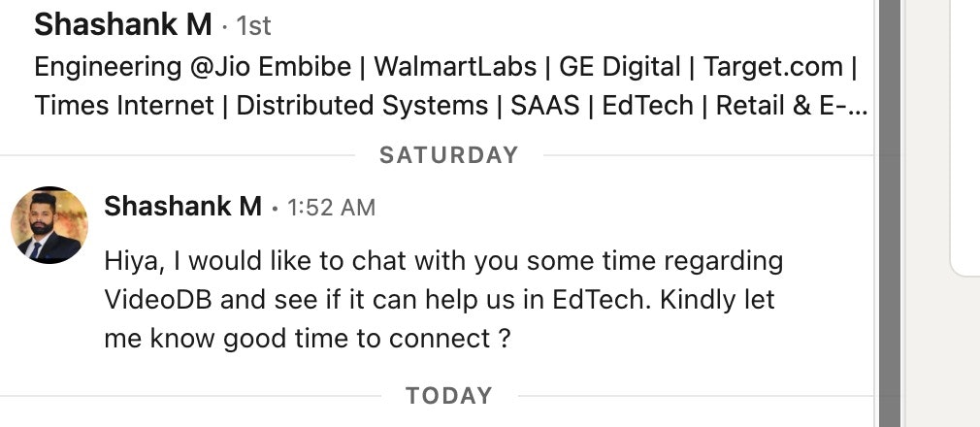Click the white side panel at right edge
The height and width of the screenshot is (427, 980).
[966, 136]
